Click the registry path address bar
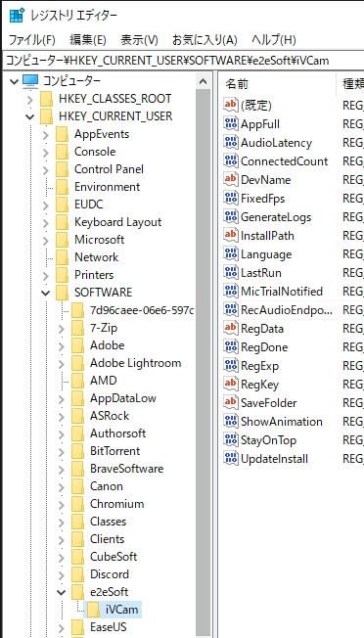This screenshot has width=364, height=638. point(183,61)
